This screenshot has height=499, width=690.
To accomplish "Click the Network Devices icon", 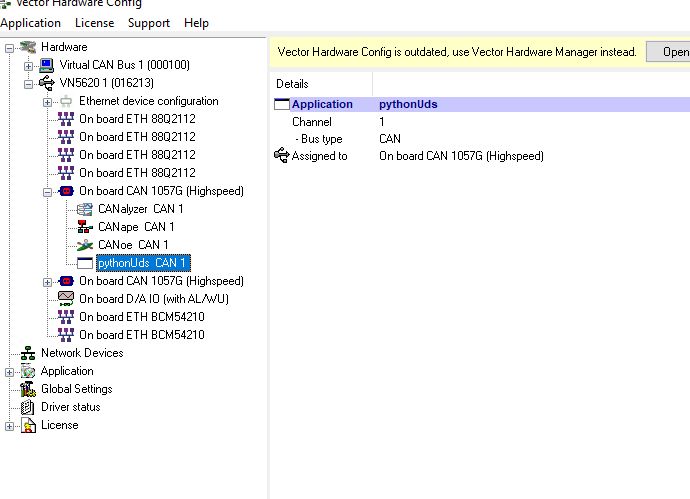I will (28, 353).
